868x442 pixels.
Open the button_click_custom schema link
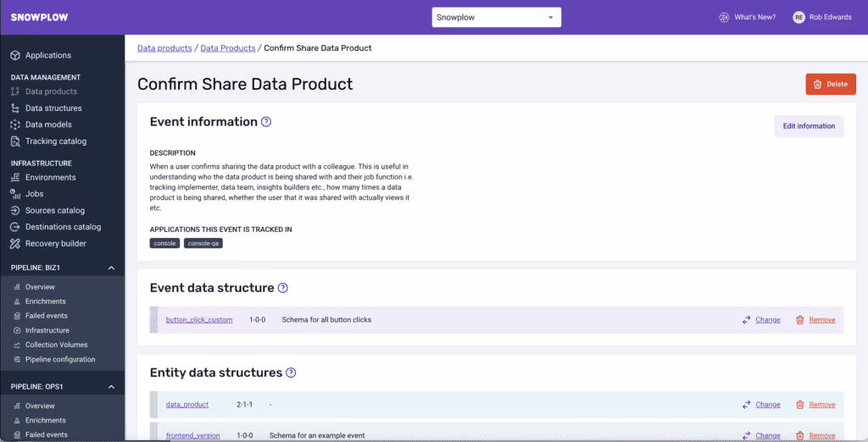199,320
